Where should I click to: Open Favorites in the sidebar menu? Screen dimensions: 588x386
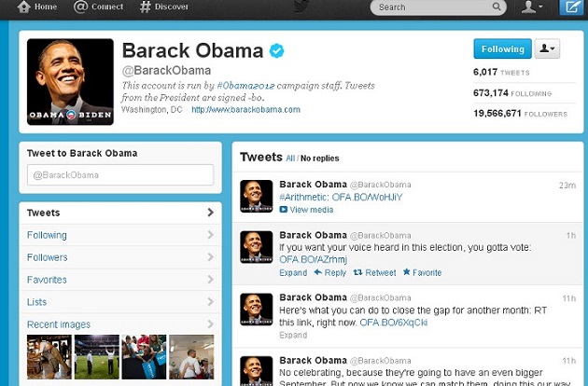tap(120, 280)
